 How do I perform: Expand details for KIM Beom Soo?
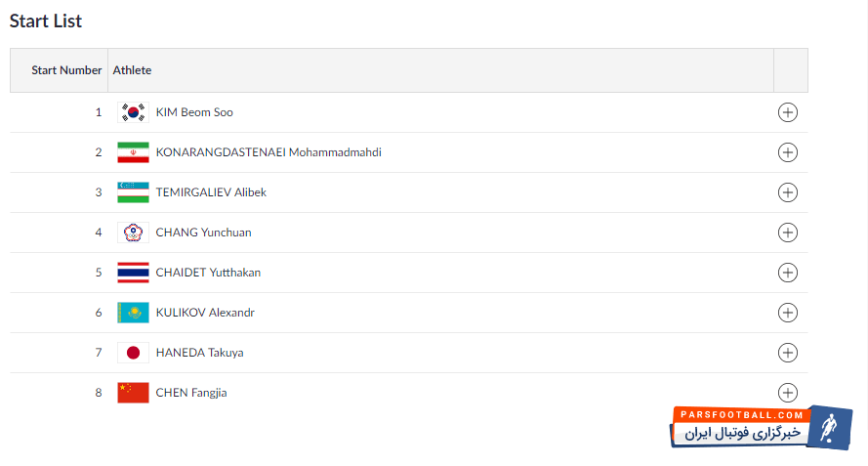(787, 112)
